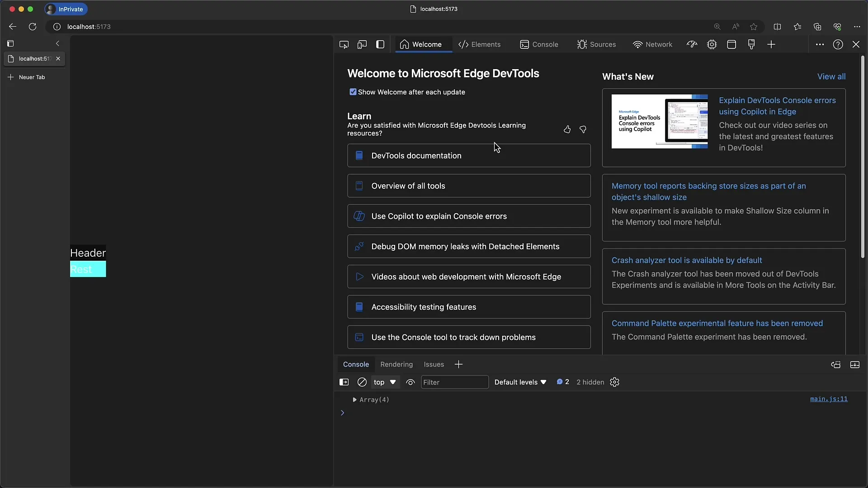Image resolution: width=868 pixels, height=488 pixels.
Task: Click View all in What's New
Action: pyautogui.click(x=832, y=76)
